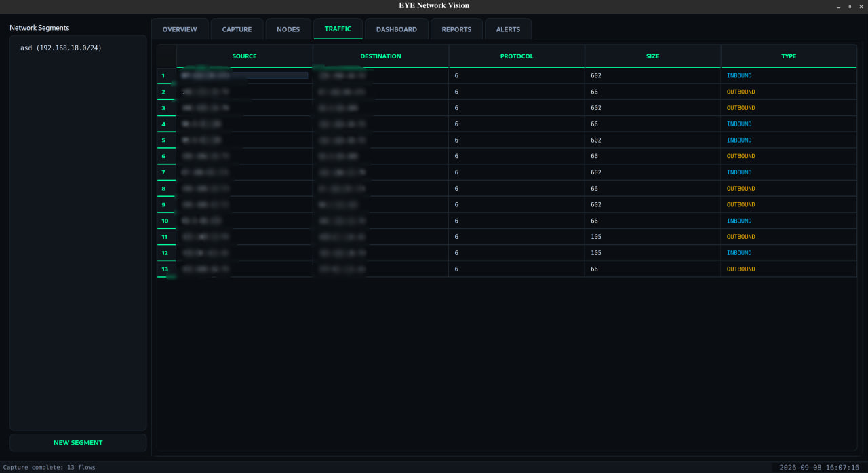Screen dimensions: 868x473
Task: Open the Alerts tab
Action: click(x=508, y=29)
